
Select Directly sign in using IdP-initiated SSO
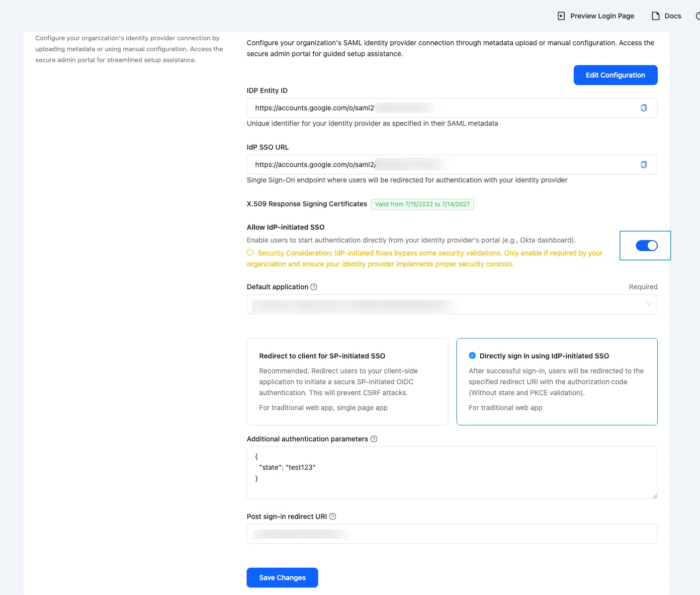pos(556,382)
